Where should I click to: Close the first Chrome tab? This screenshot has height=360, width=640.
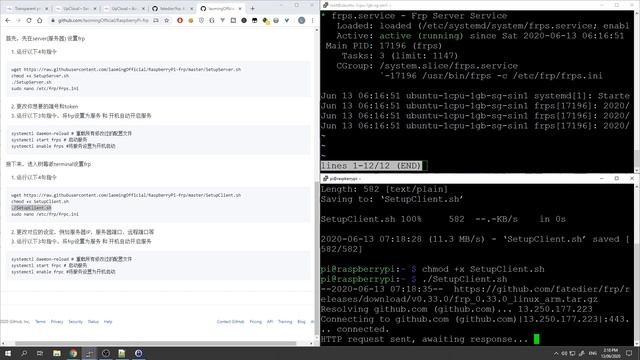point(46,8)
